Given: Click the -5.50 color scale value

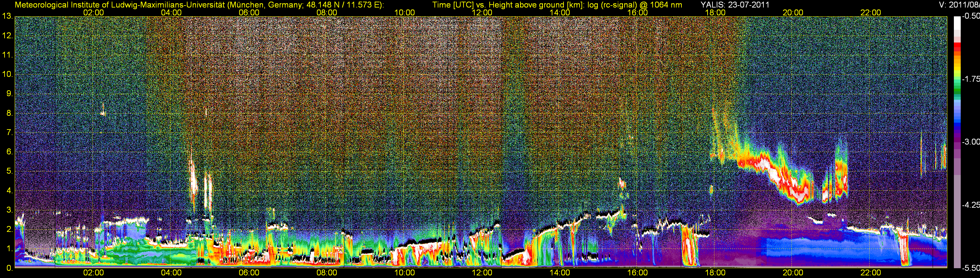Looking at the screenshot, I should [x=971, y=268].
